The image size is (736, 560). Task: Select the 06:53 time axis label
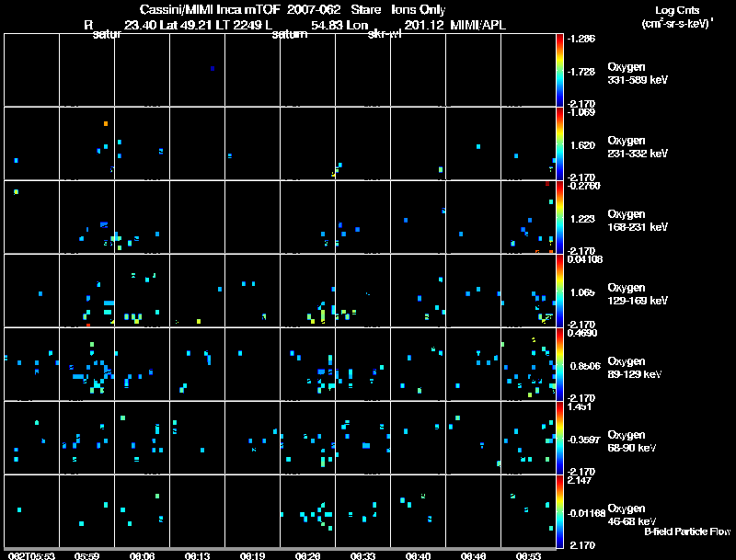click(x=528, y=555)
